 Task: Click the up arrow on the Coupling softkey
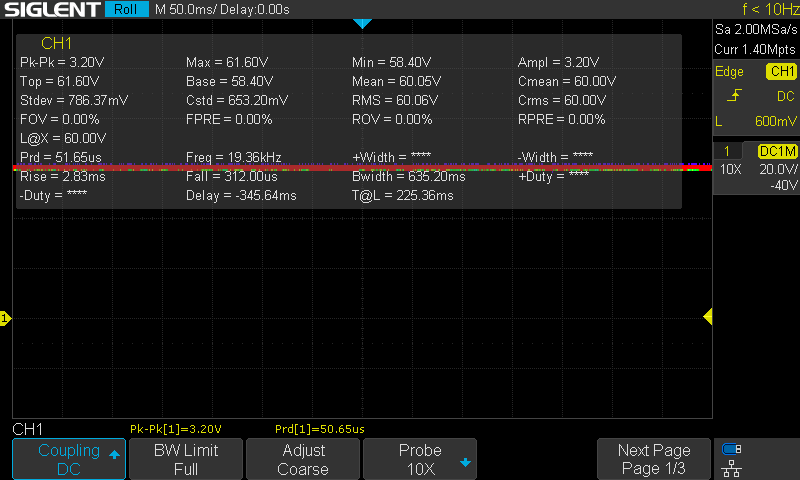tap(114, 454)
